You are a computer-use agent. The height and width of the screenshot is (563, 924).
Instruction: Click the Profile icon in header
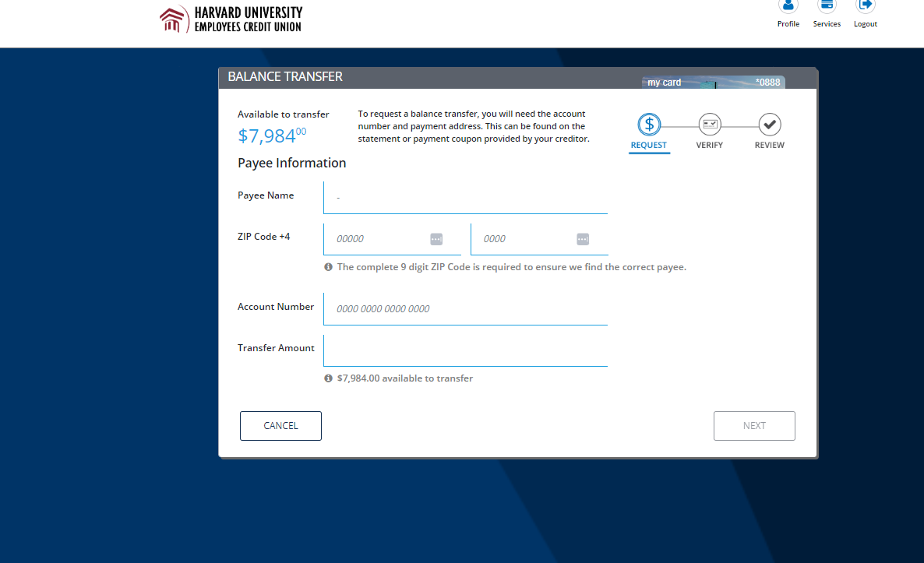[788, 6]
